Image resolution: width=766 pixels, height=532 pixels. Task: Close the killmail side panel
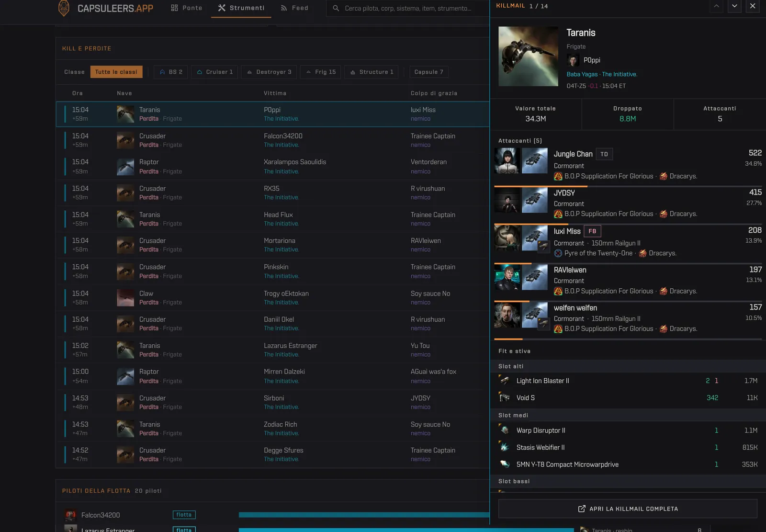pyautogui.click(x=753, y=6)
